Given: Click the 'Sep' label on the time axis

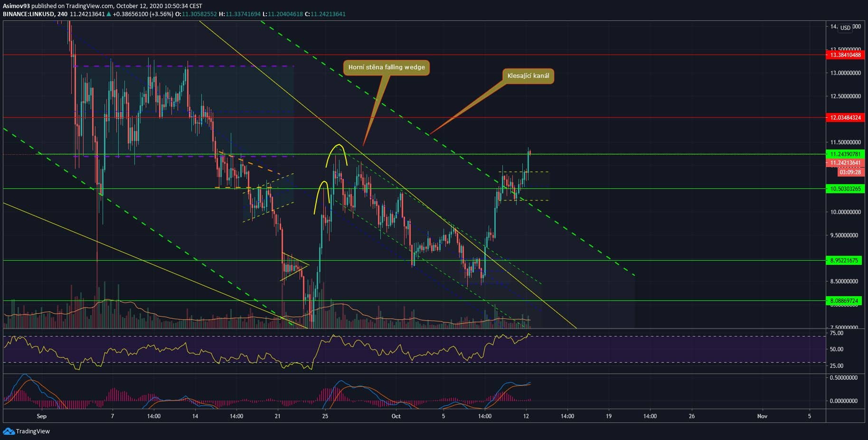Looking at the screenshot, I should click(x=42, y=416).
